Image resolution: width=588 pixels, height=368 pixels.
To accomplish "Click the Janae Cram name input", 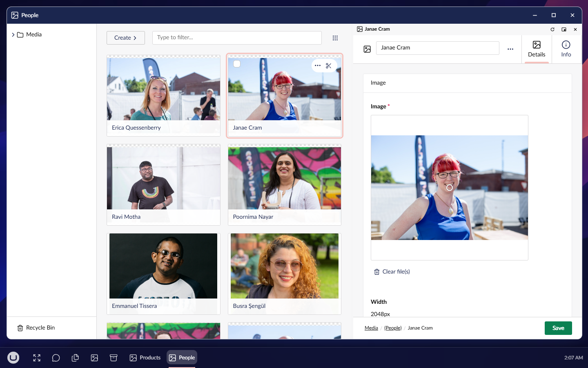I will (x=437, y=48).
